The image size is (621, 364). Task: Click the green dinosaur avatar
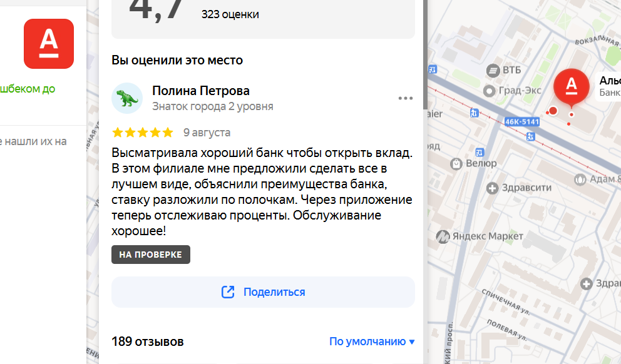[x=126, y=98]
